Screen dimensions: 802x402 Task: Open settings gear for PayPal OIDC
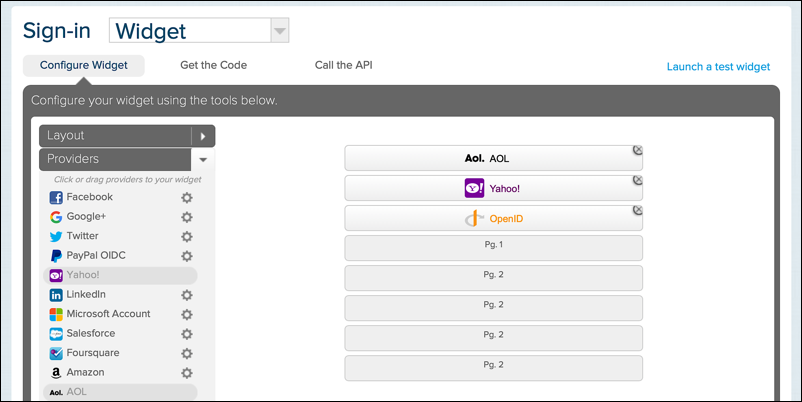tap(186, 256)
